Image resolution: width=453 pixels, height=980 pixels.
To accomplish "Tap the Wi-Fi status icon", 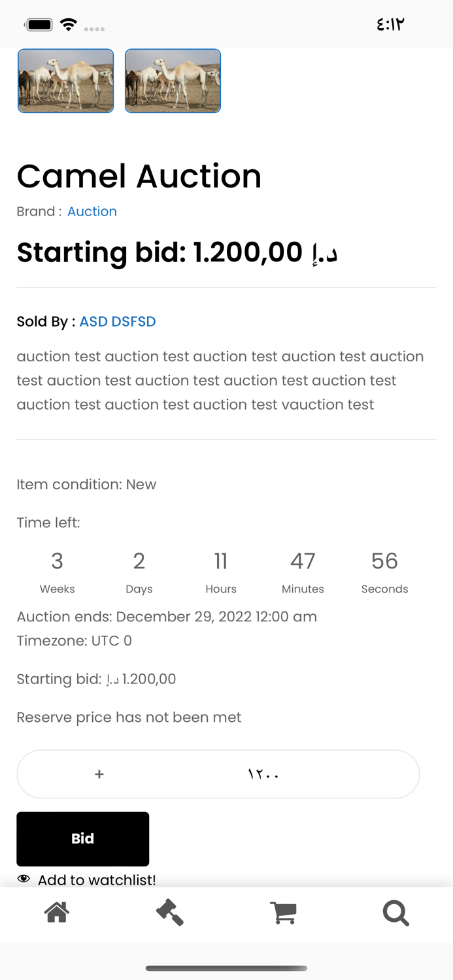I will tap(68, 25).
